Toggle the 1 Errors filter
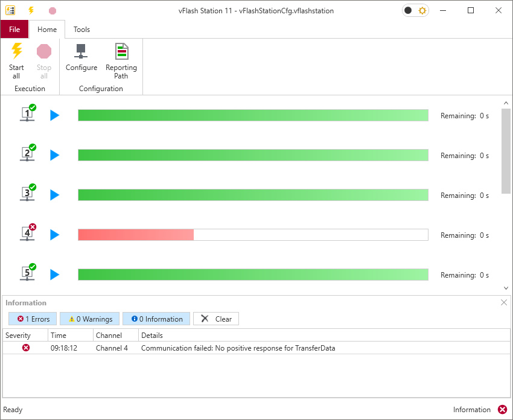The height and width of the screenshot is (420, 513). (x=33, y=319)
